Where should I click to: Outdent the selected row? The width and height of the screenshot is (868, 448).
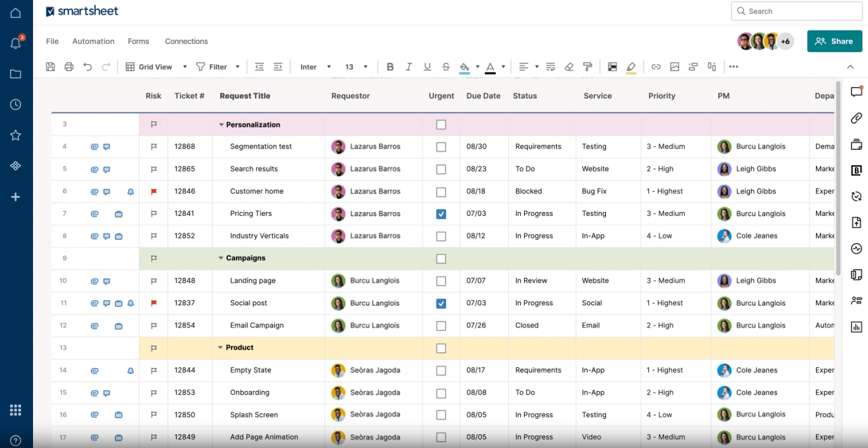point(259,67)
